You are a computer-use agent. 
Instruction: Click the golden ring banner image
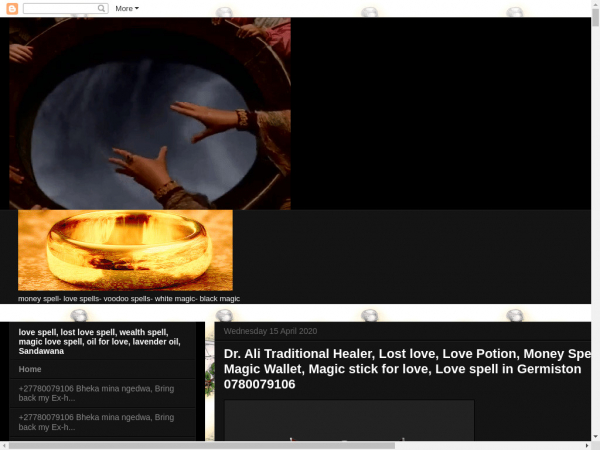(126, 250)
